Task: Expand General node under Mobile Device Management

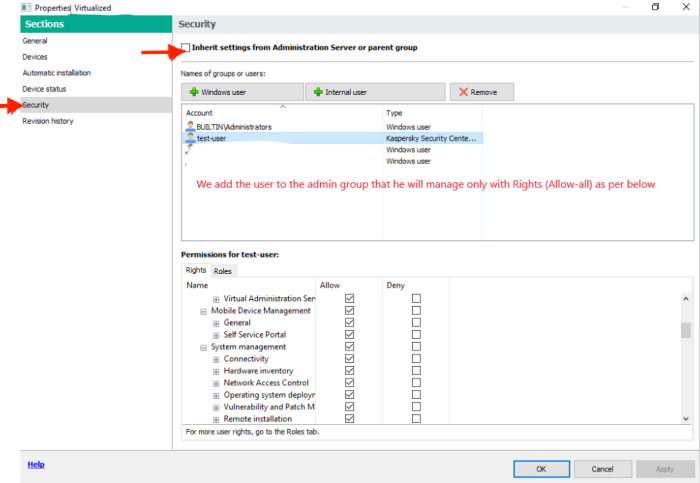Action: click(x=216, y=323)
